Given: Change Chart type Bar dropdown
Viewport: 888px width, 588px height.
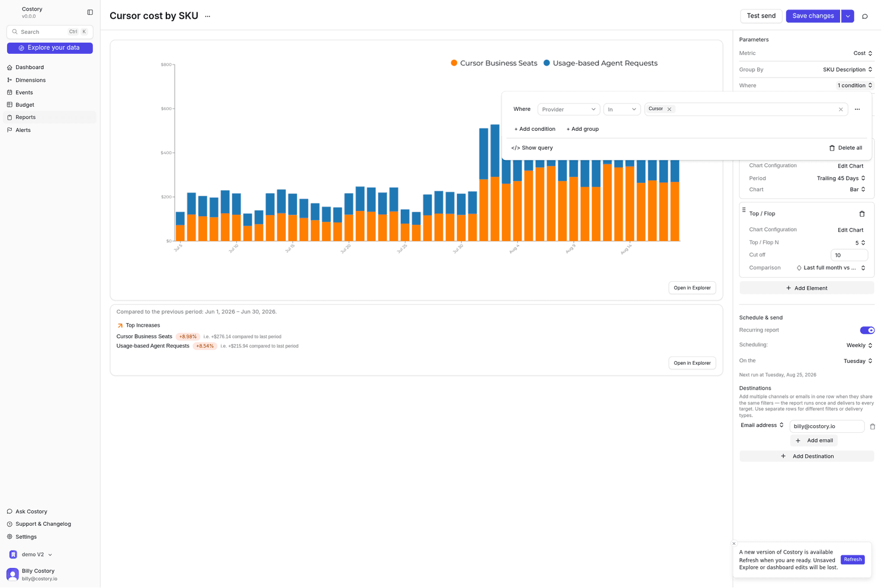Looking at the screenshot, I should pyautogui.click(x=857, y=190).
